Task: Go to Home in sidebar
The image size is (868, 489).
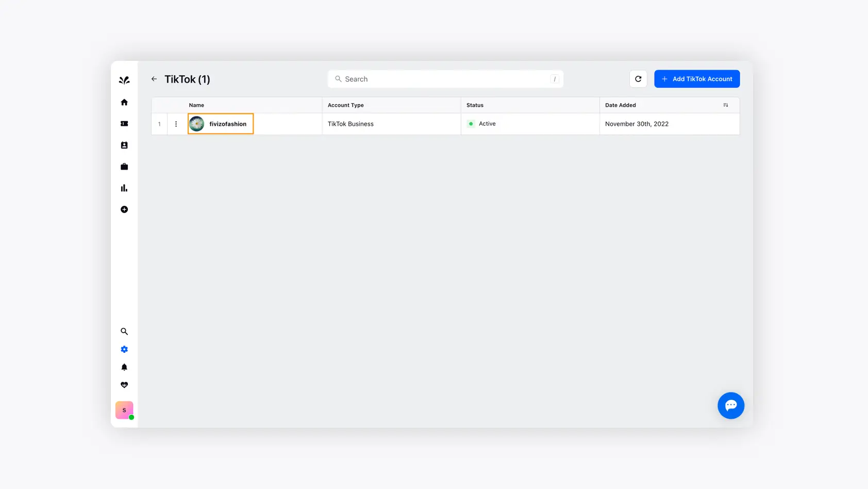Action: click(124, 102)
